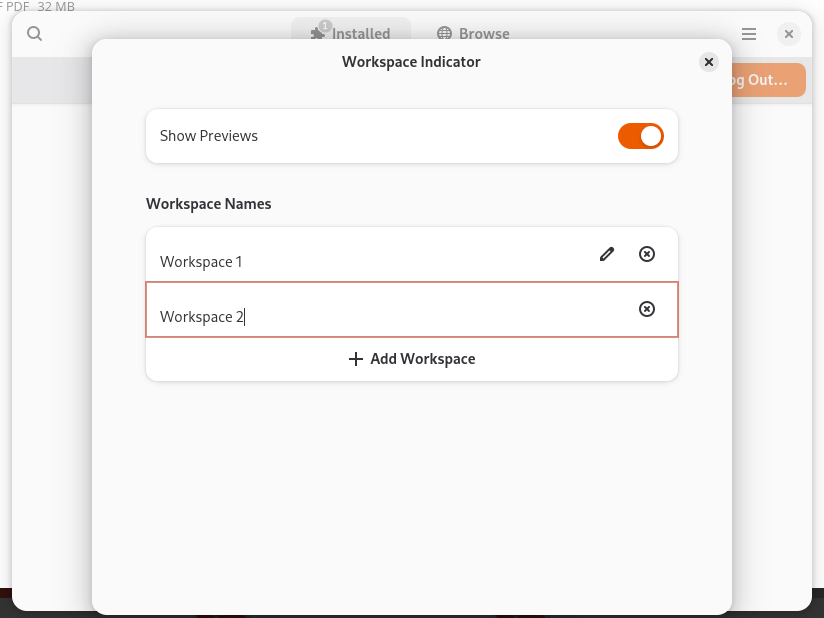Image resolution: width=824 pixels, height=618 pixels.
Task: Close the Extensions window behind the dialog
Action: (789, 34)
